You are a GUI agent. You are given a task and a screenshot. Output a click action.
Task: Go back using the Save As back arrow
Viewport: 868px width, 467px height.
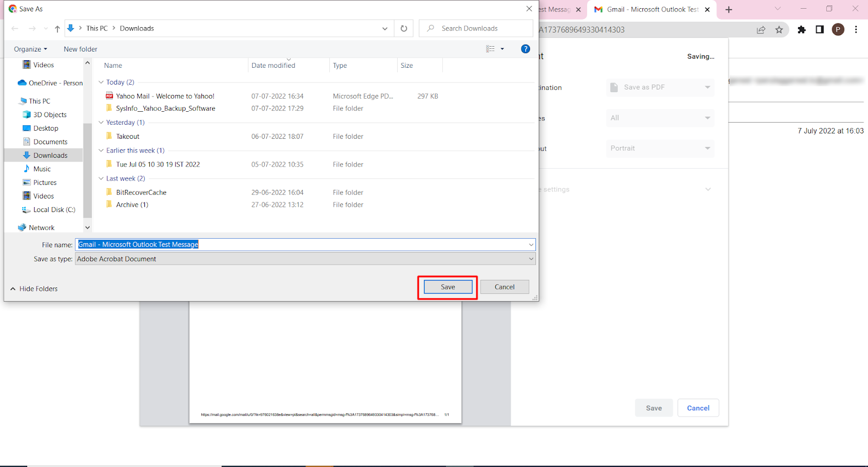pos(15,28)
